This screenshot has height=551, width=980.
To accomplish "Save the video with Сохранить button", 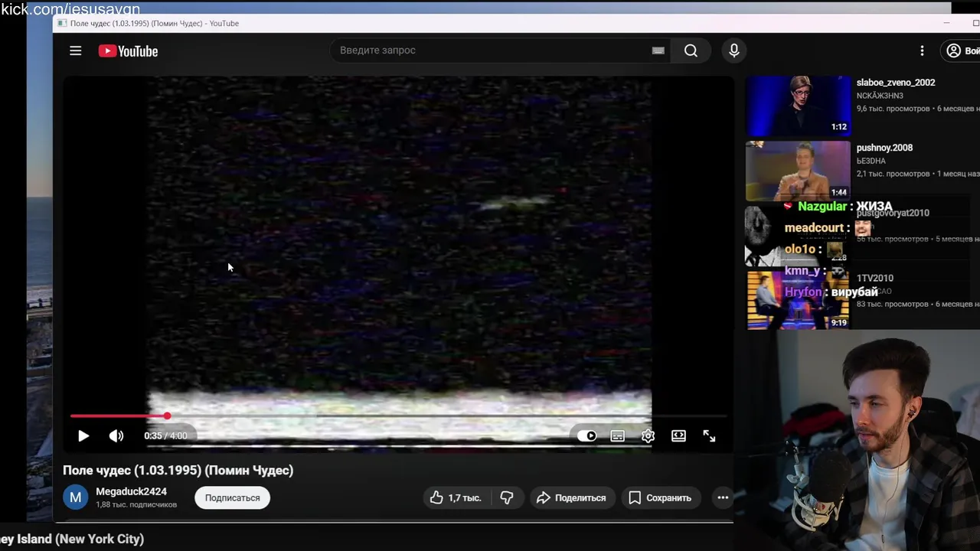I will pos(660,497).
